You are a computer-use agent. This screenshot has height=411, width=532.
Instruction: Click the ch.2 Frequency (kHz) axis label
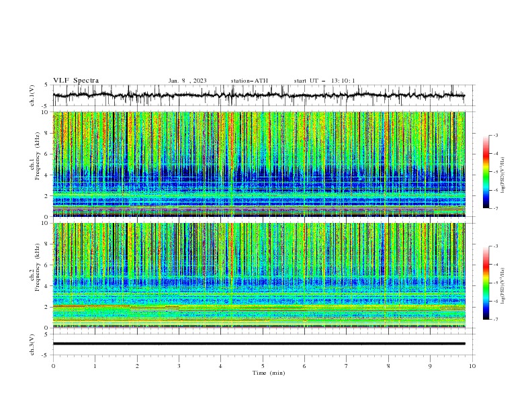pos(36,267)
